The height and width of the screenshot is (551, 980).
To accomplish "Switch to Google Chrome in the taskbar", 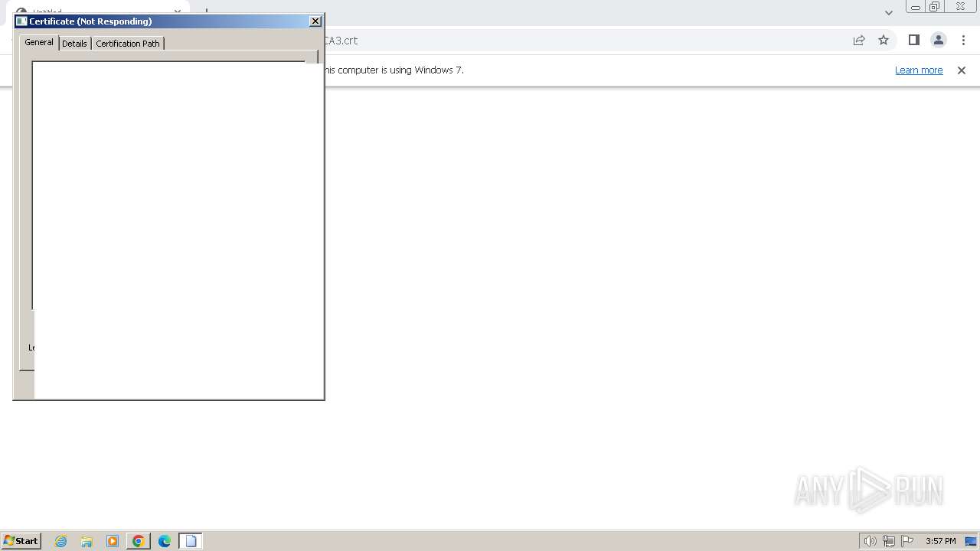I will click(139, 541).
